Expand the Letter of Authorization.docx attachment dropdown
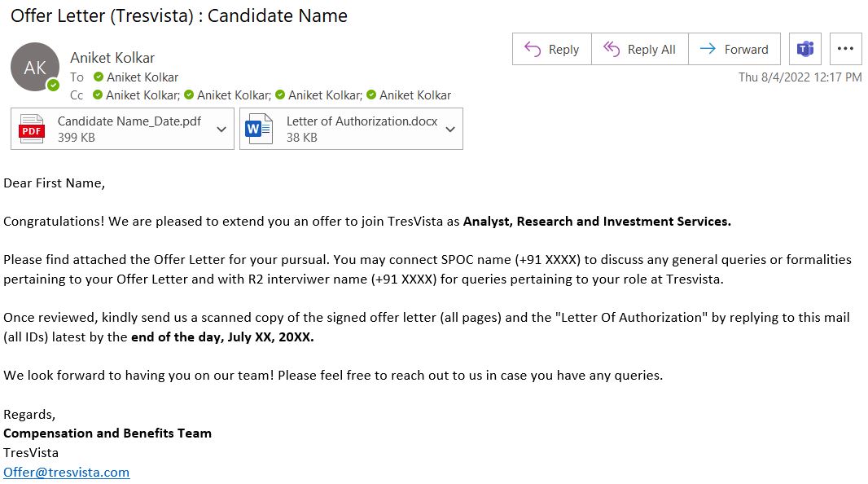This screenshot has width=868, height=484. 450,130
